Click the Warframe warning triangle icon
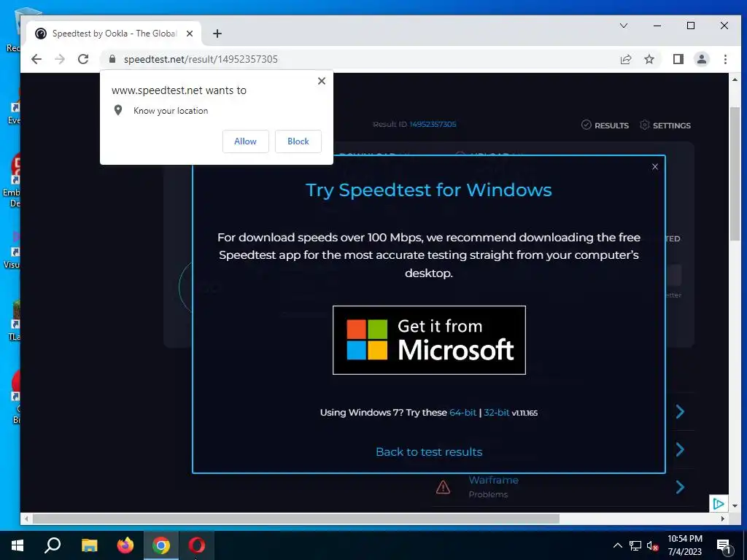The height and width of the screenshot is (560, 747). (443, 487)
